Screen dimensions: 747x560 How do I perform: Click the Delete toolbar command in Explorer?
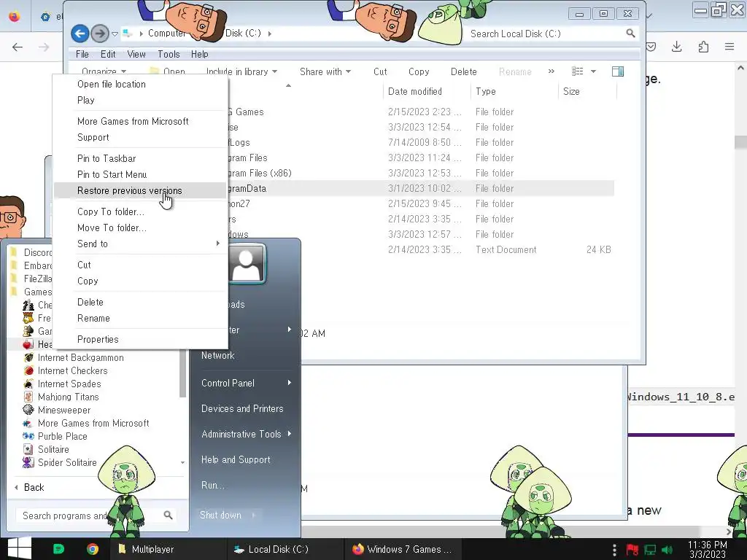coord(463,71)
